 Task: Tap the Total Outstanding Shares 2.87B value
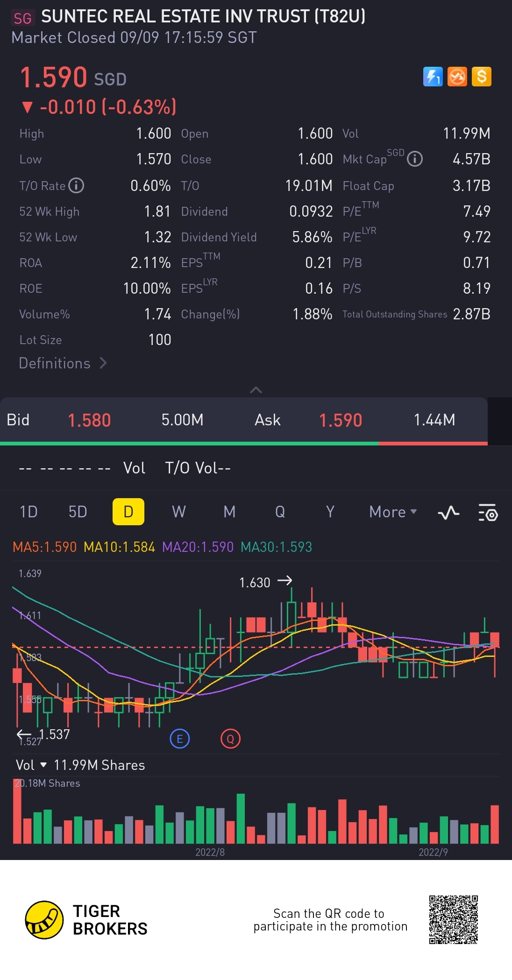coord(472,314)
